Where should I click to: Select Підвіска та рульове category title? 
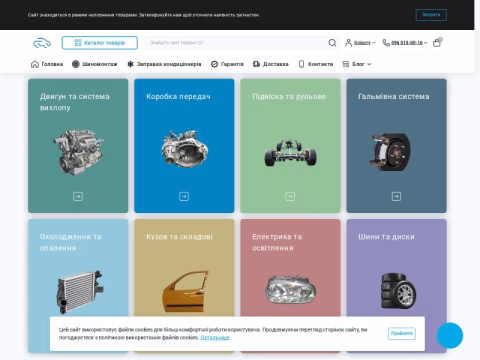289,96
